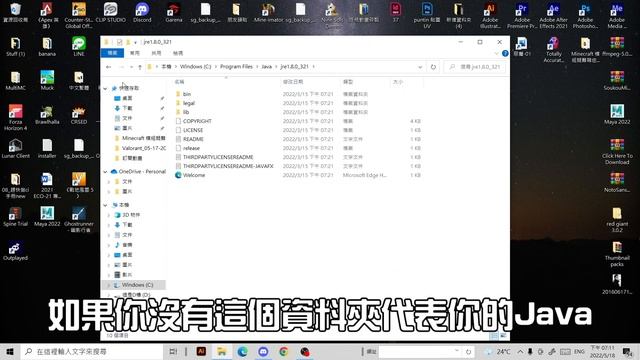The width and height of the screenshot is (640, 360).
Task: Select the legal folder
Action: pos(189,103)
